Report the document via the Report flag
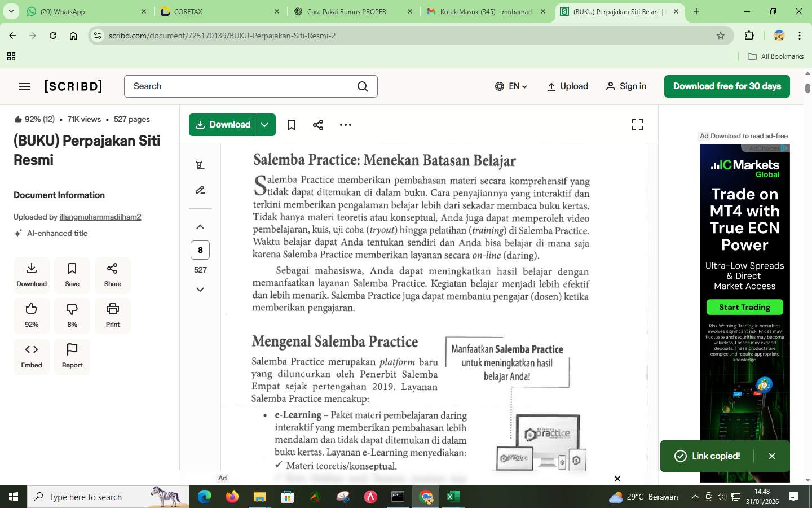The width and height of the screenshot is (812, 508). (x=72, y=356)
